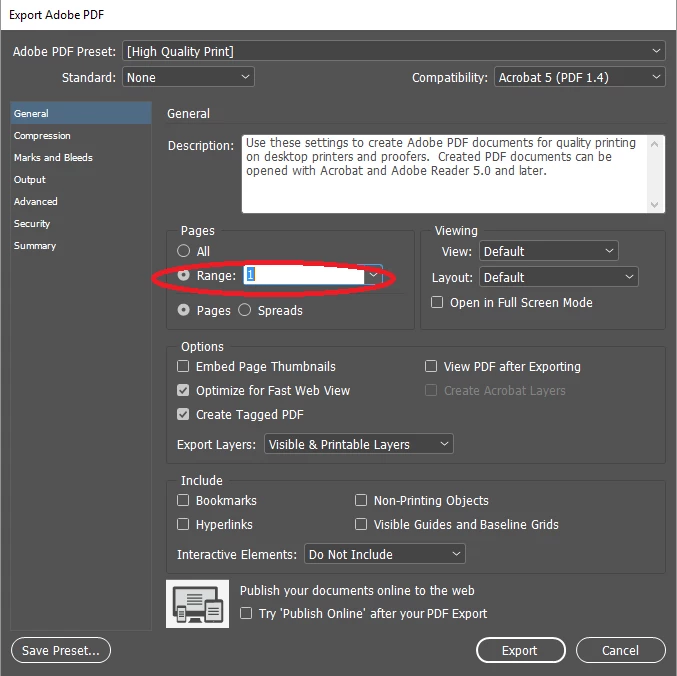
Task: Click 'Publish your documents online to the web' text
Action: tap(357, 590)
